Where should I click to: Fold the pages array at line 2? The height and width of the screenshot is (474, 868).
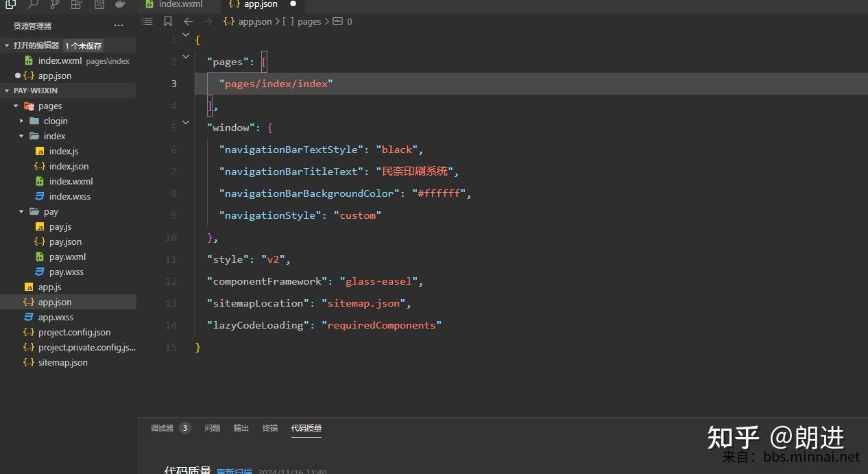186,57
